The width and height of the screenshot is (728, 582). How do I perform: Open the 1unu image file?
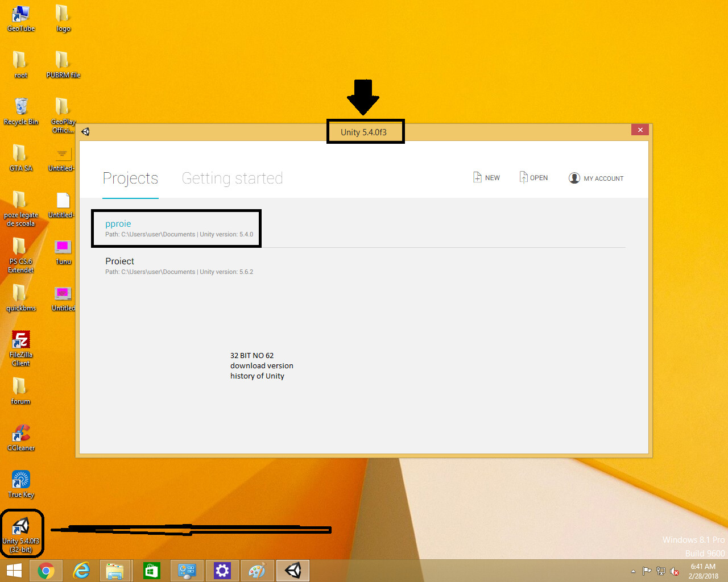[x=63, y=252]
